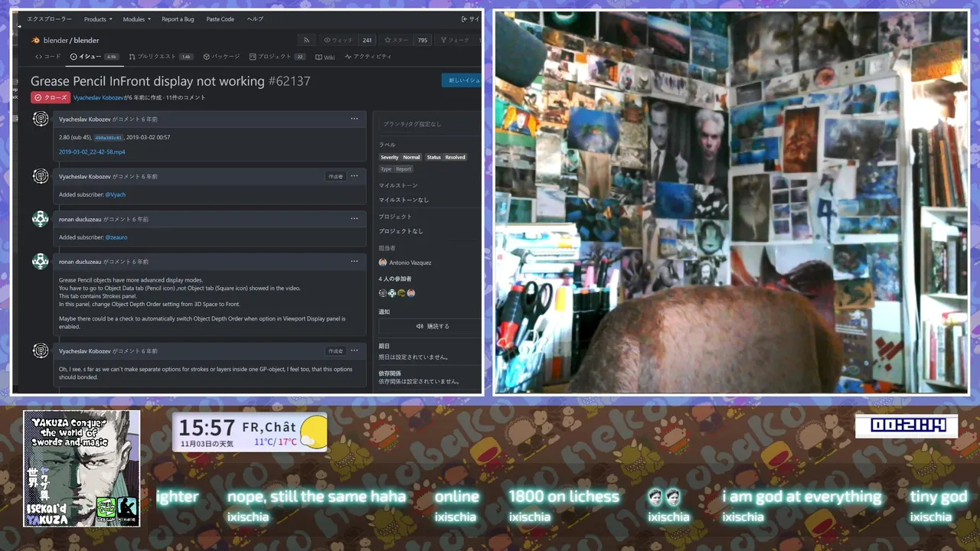Switch to the Wiki tab
Image resolution: width=980 pixels, height=551 pixels.
(x=325, y=57)
